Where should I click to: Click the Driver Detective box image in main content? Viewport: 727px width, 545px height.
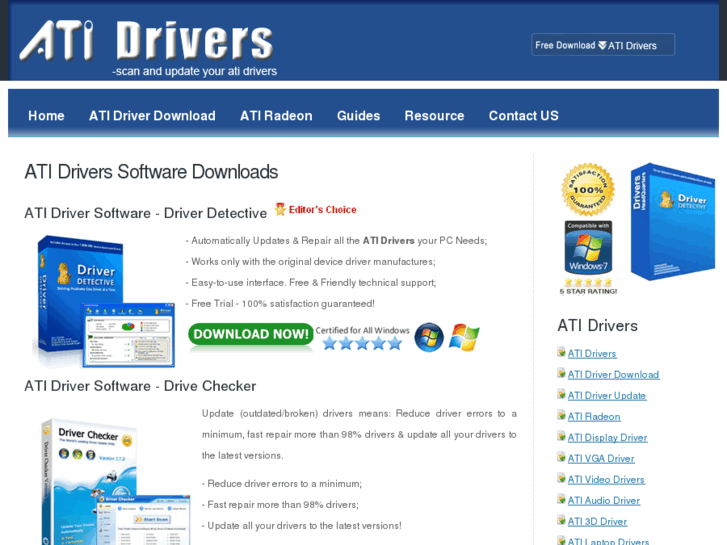tap(105, 301)
